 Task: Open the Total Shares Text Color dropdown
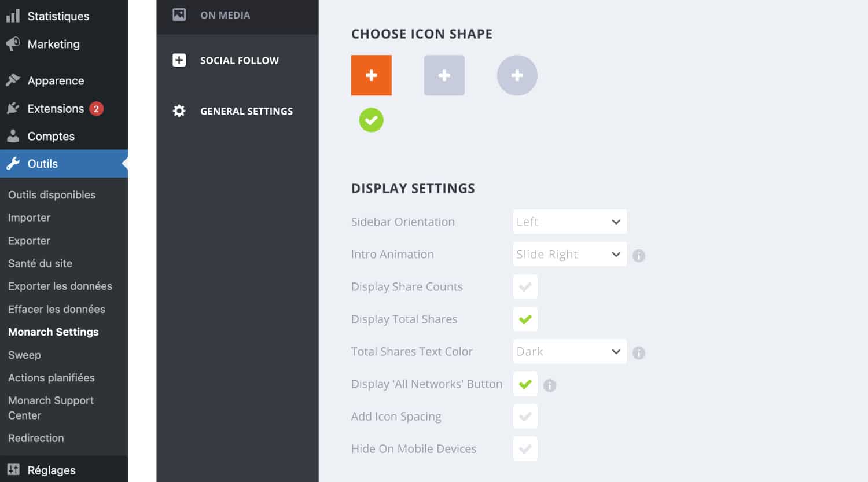(570, 351)
